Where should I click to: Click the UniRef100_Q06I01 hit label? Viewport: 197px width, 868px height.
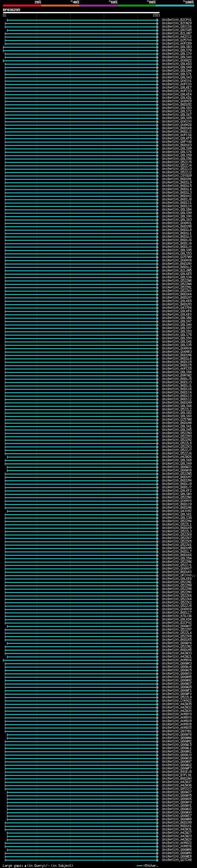(176, 81)
